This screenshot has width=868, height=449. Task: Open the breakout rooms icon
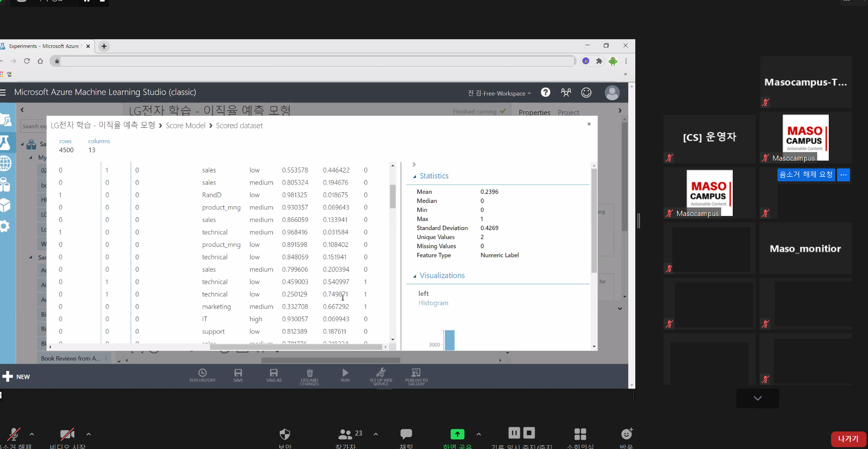click(580, 434)
